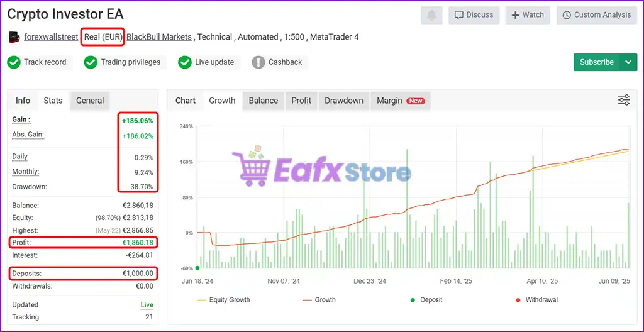Click the Monthly label

click(x=25, y=171)
